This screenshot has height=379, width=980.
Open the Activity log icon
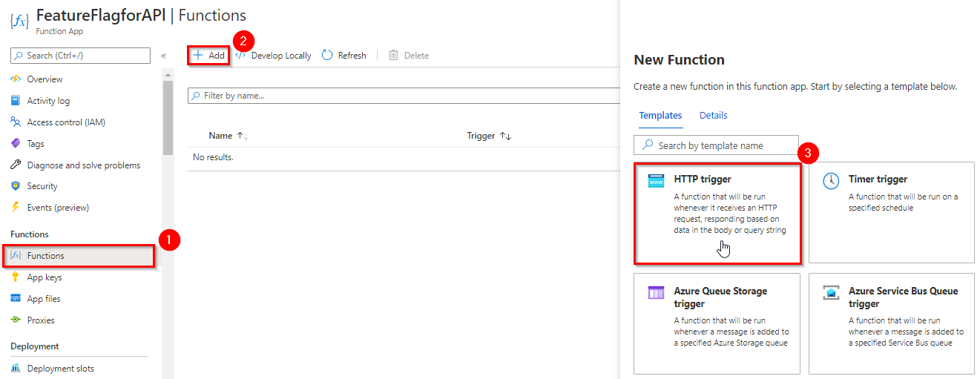coord(16,101)
